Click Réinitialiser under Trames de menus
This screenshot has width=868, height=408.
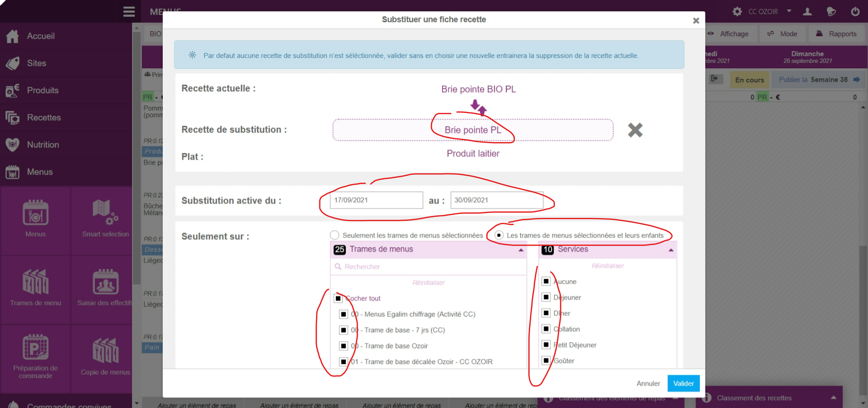click(428, 283)
